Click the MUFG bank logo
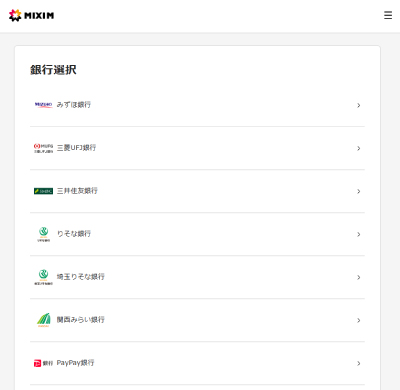 click(43, 148)
